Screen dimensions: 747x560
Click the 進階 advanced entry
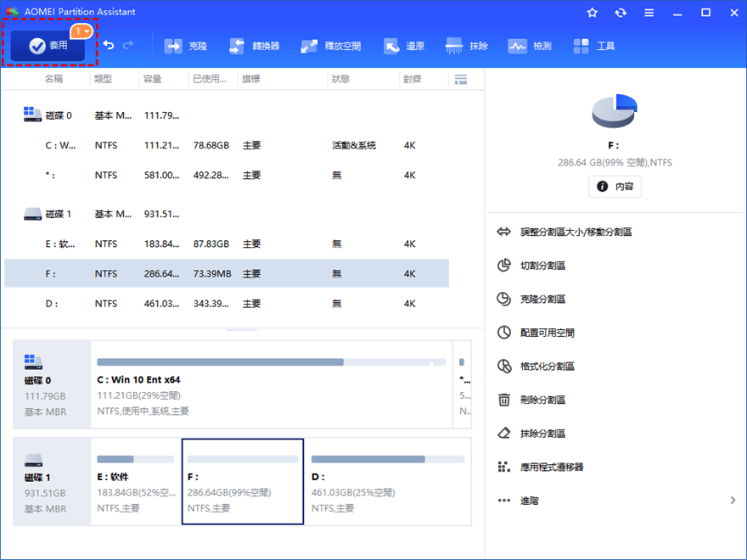(530, 501)
